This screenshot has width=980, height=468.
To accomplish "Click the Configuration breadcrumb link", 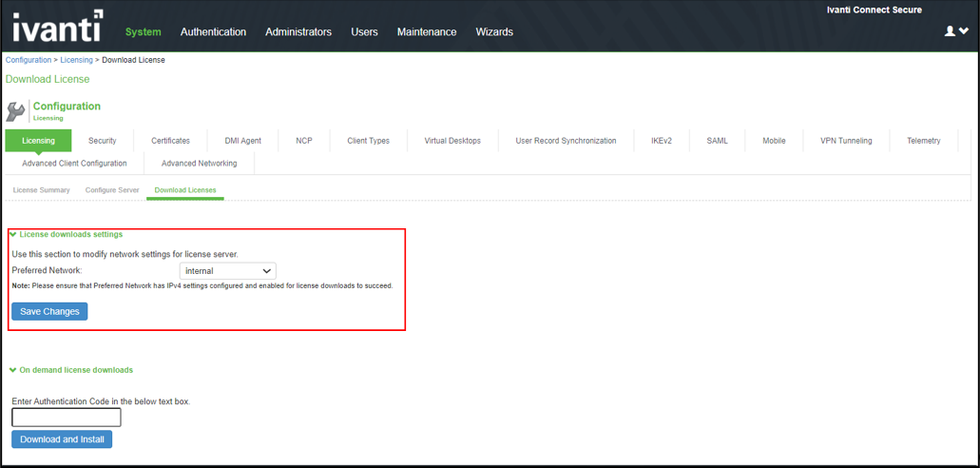I will click(x=29, y=60).
